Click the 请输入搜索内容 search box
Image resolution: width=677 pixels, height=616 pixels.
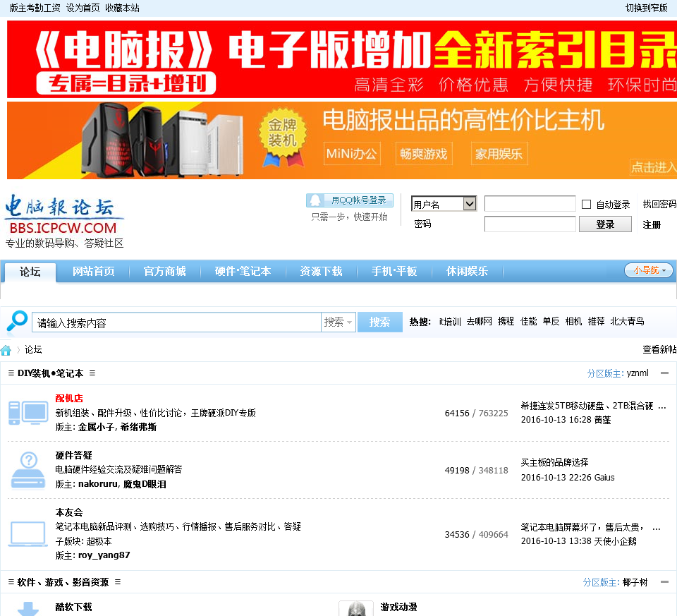(176, 322)
